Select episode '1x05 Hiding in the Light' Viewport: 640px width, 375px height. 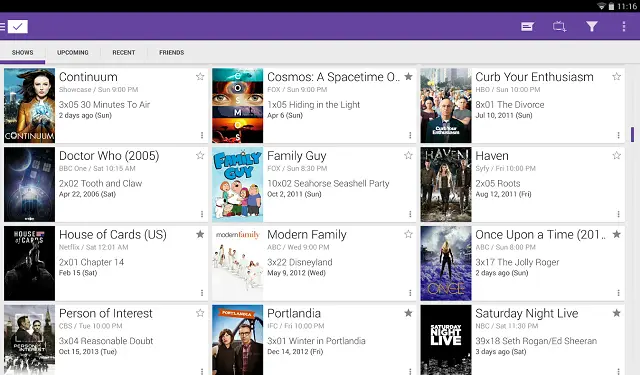tap(313, 104)
